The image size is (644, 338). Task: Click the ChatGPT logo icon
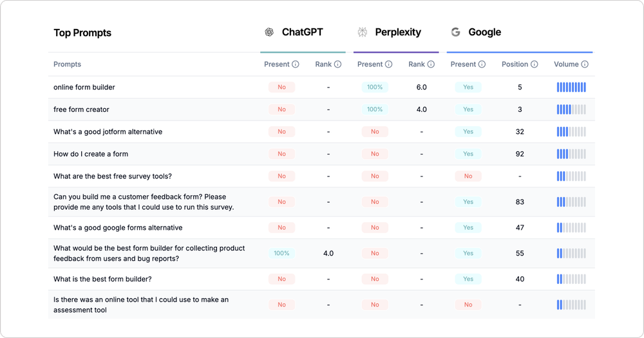click(x=269, y=32)
